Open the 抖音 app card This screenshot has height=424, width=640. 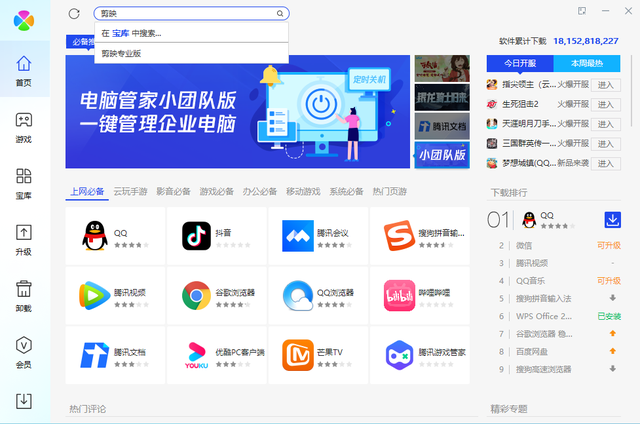217,236
